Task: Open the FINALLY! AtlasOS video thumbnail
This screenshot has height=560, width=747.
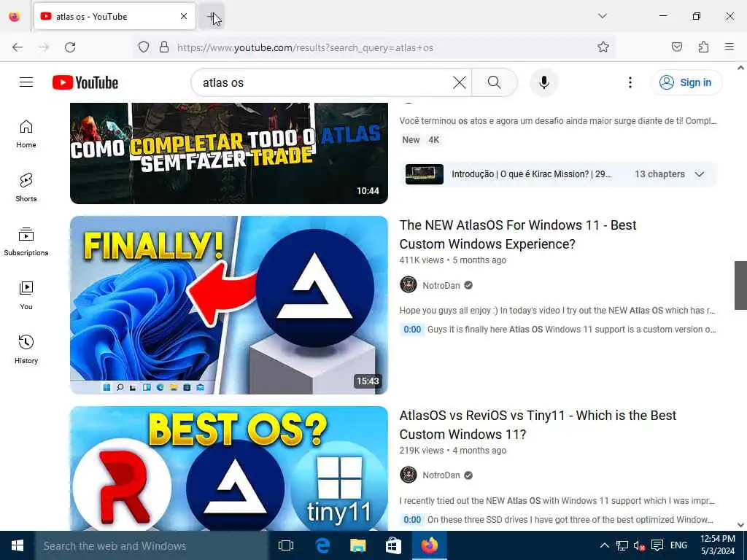Action: click(x=228, y=305)
